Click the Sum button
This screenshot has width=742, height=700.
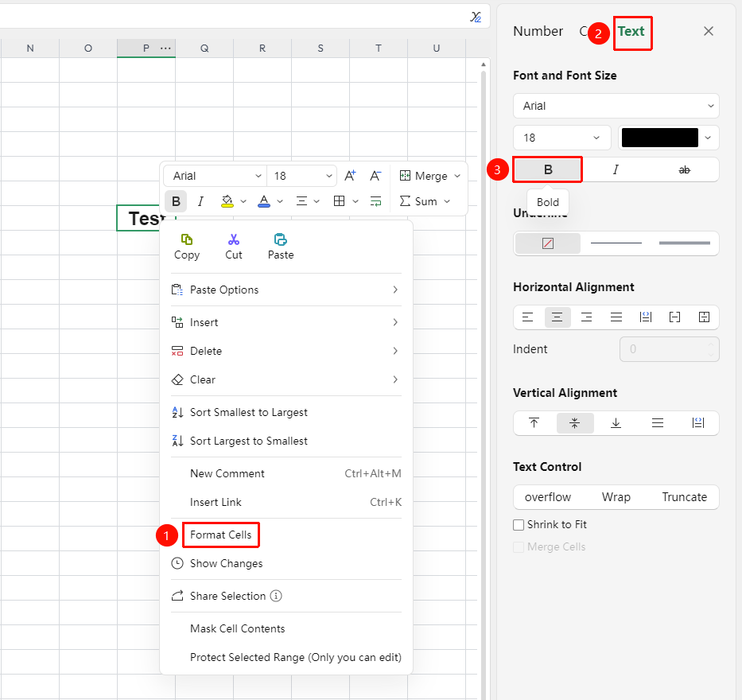pyautogui.click(x=425, y=201)
